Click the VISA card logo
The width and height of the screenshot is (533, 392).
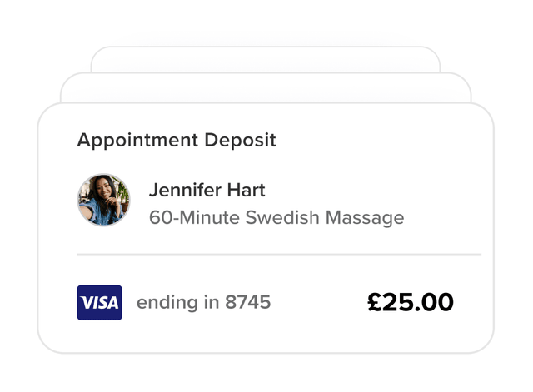[99, 303]
